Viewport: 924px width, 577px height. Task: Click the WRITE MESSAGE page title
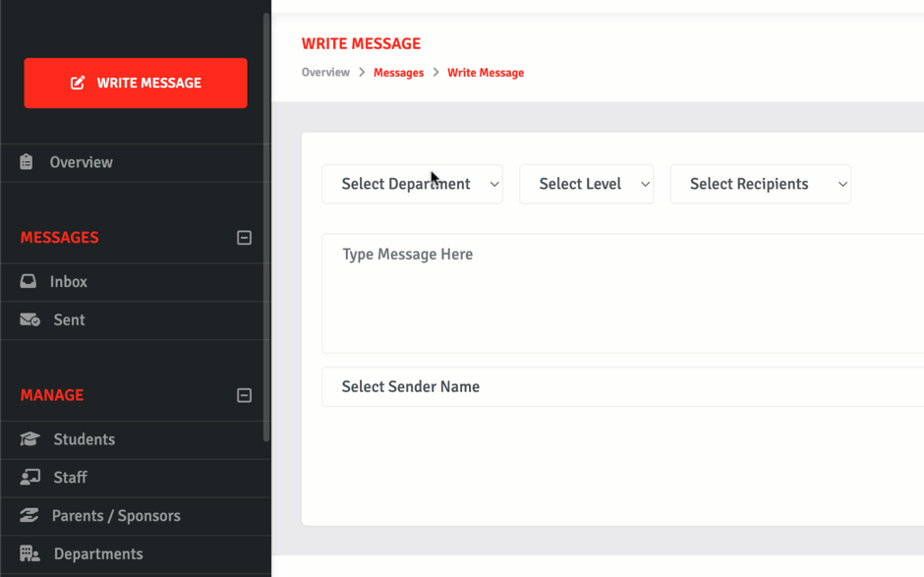361,43
